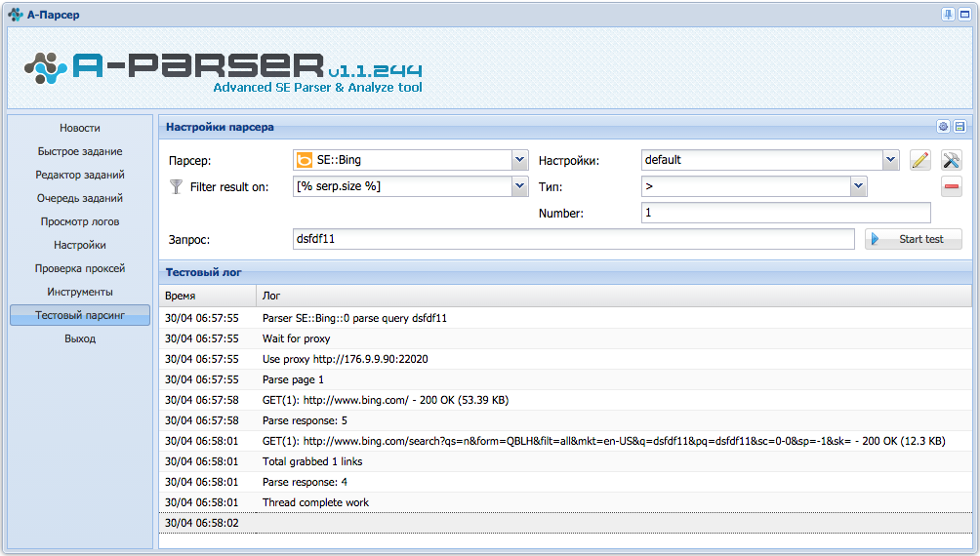
Task: Click the Bing icon in the parser field
Action: coord(305,160)
